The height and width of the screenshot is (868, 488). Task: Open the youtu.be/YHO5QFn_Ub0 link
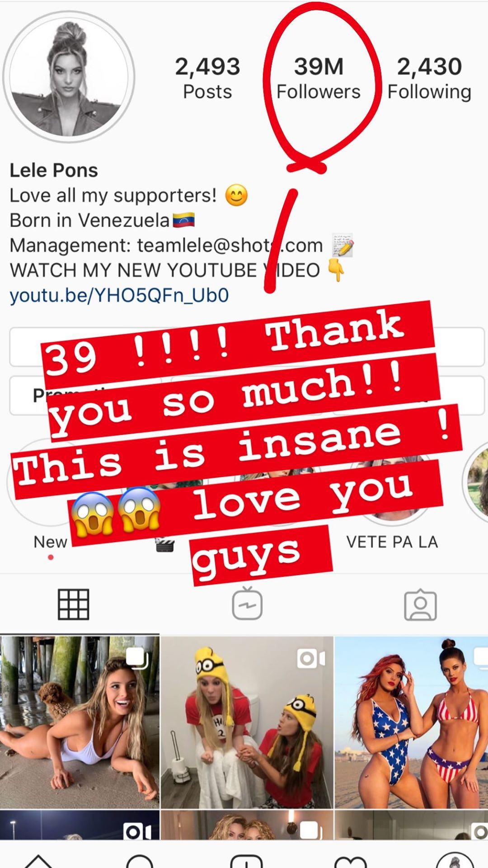(119, 295)
